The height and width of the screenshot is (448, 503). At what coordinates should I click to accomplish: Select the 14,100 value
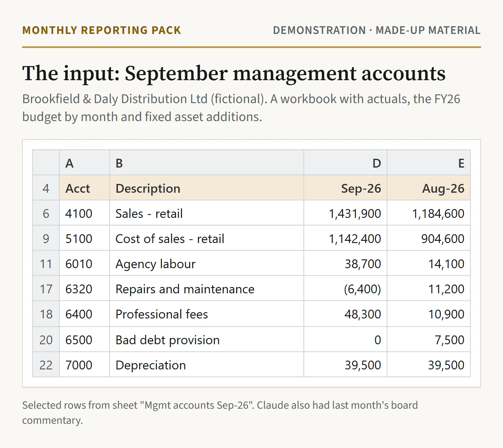click(428, 263)
